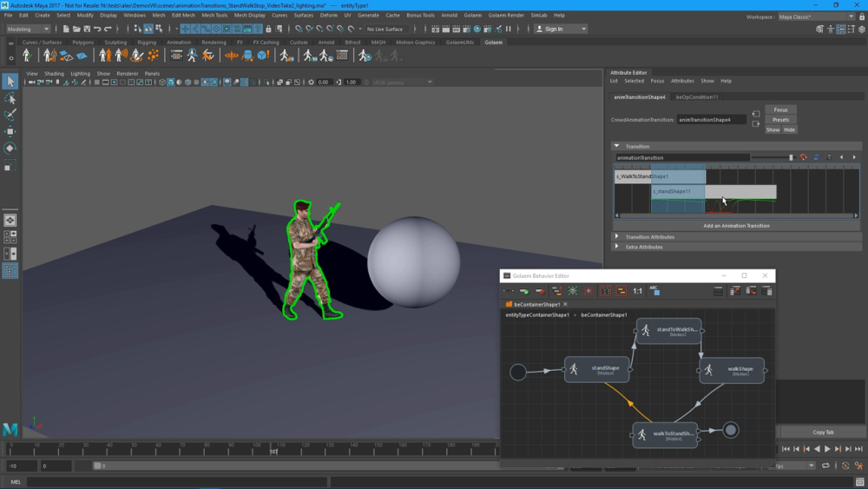
Task: Expand the Transition Attributes section
Action: click(x=616, y=236)
